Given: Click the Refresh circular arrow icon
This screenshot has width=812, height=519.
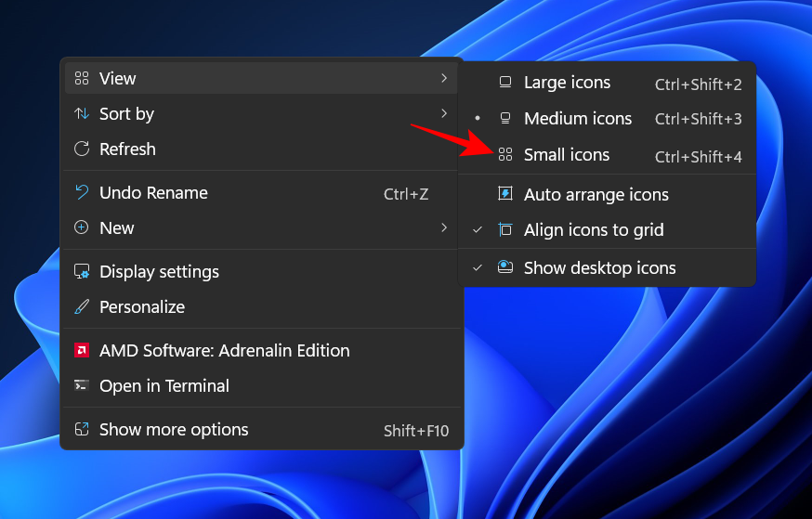Looking at the screenshot, I should pyautogui.click(x=82, y=149).
